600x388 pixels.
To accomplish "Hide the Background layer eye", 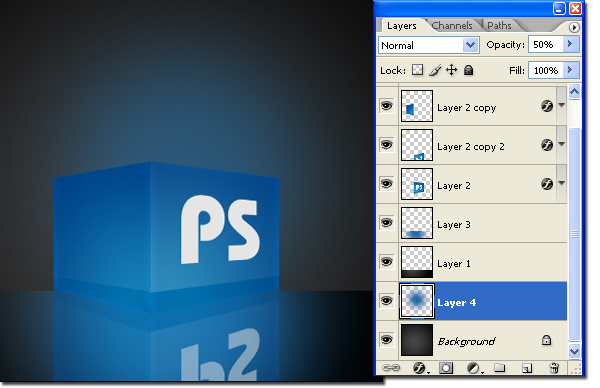I will click(x=387, y=340).
